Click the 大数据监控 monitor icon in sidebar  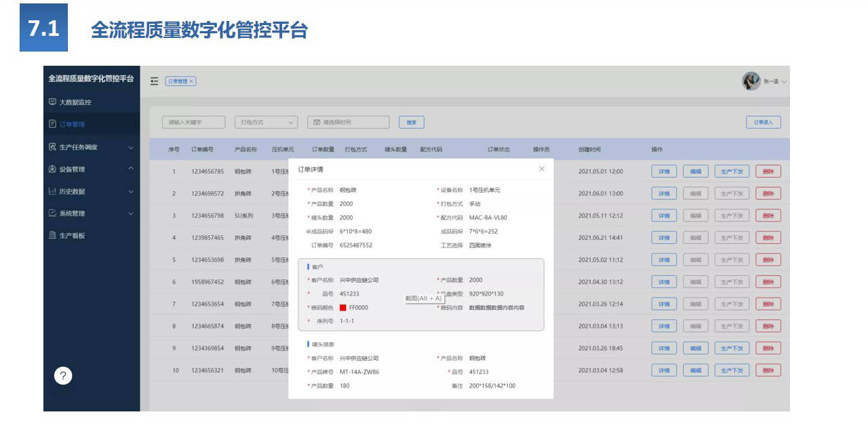52,102
